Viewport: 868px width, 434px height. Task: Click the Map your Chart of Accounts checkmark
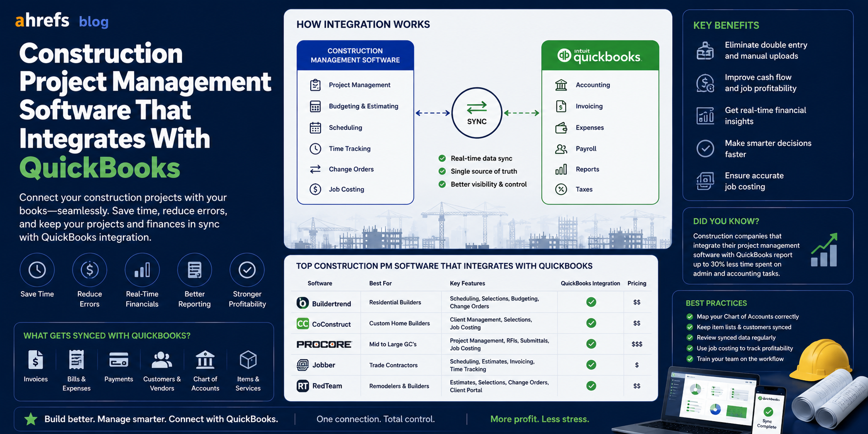[690, 317]
